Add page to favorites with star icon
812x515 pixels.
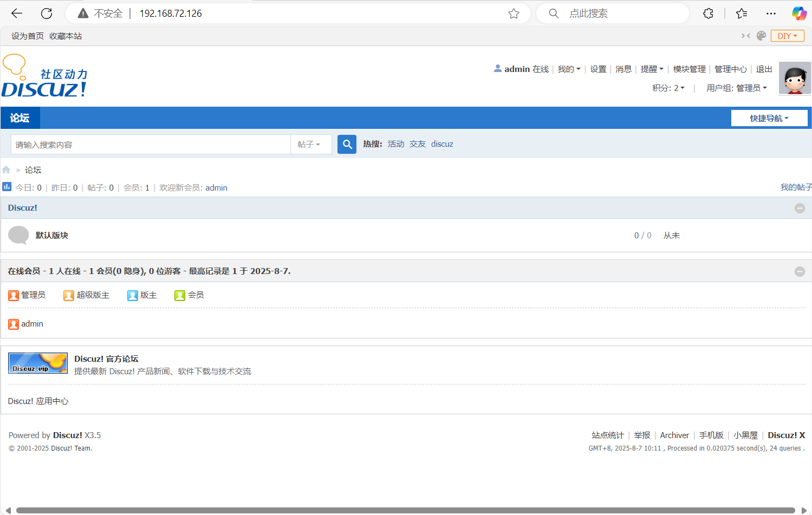[x=514, y=14]
